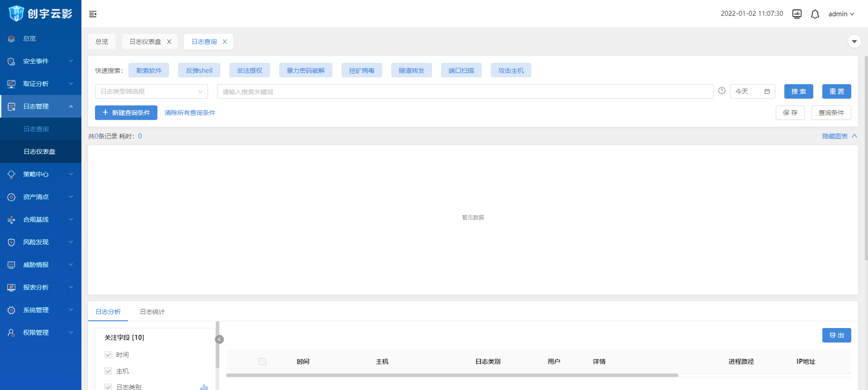Click the 策略中心 lightbulb icon

coord(11,175)
